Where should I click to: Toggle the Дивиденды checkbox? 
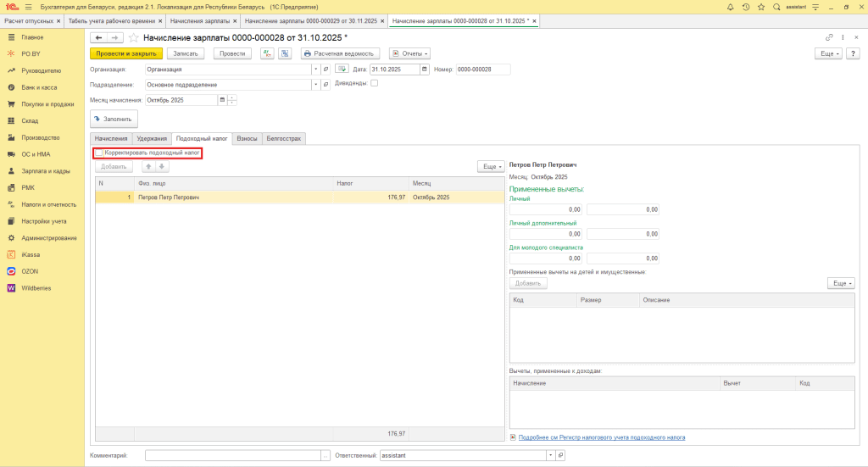375,83
